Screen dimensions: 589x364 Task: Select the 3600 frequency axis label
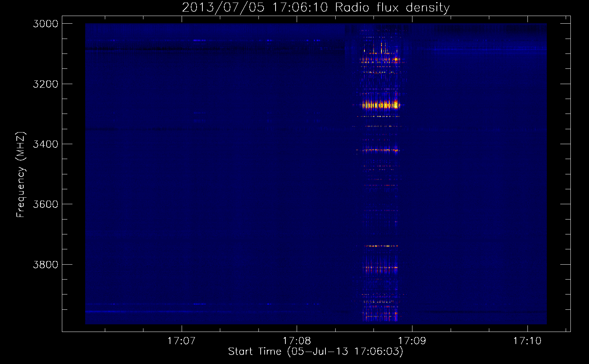tap(46, 204)
